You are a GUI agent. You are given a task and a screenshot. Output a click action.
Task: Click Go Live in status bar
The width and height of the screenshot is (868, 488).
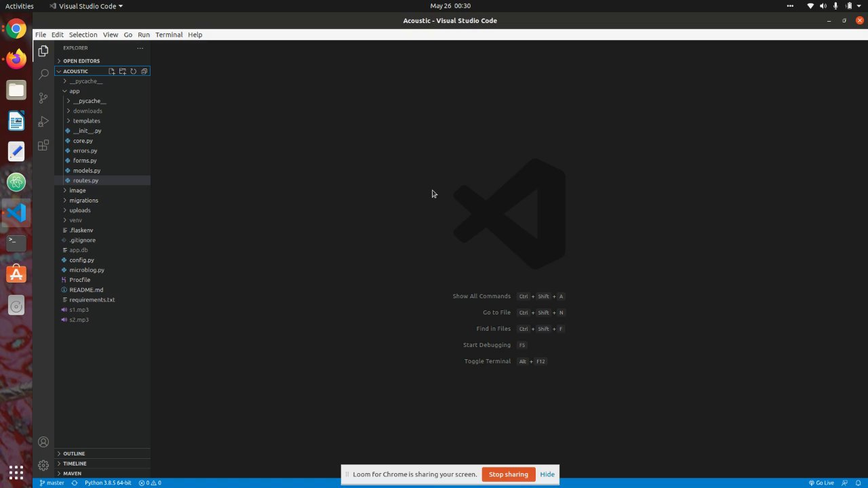coord(821,483)
